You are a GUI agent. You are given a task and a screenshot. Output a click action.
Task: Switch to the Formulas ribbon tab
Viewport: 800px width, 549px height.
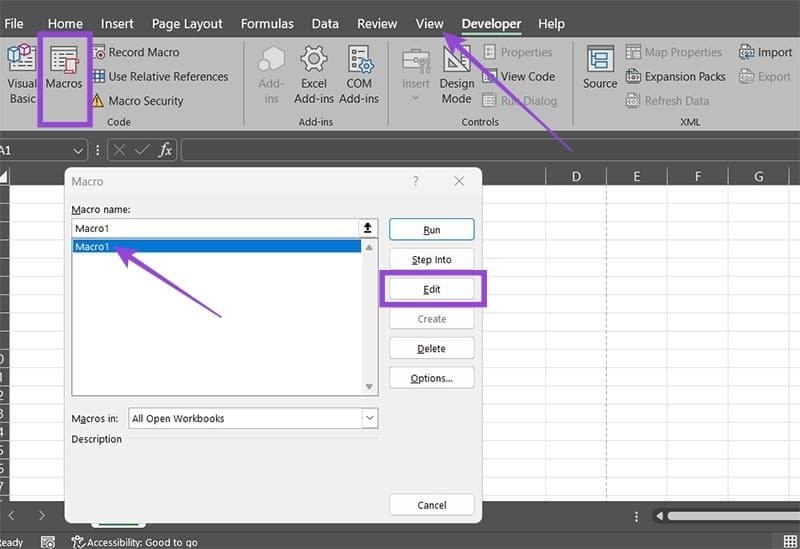(x=267, y=23)
